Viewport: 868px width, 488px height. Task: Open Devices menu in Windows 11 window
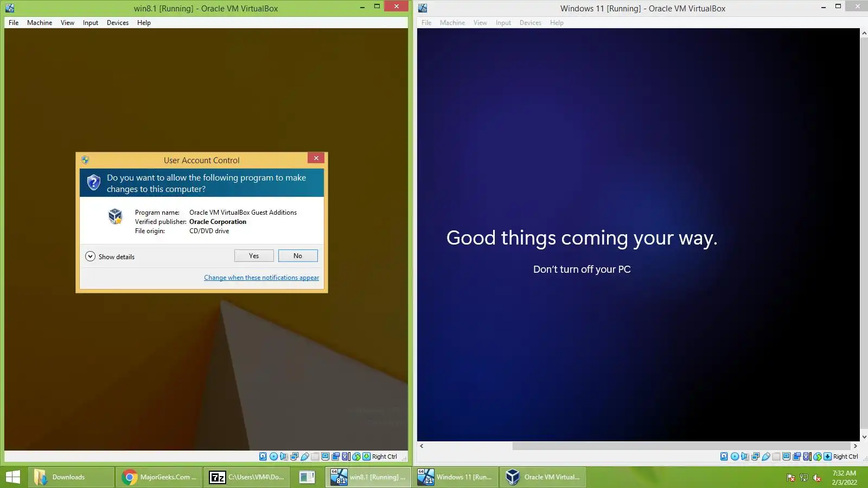(x=531, y=23)
